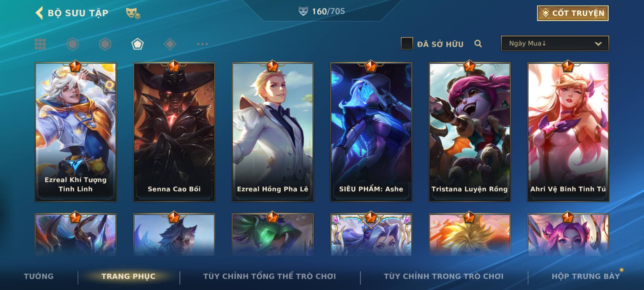644x290 pixels.
Task: Select the Senna Cao Bồi skin card
Action: pos(174,132)
